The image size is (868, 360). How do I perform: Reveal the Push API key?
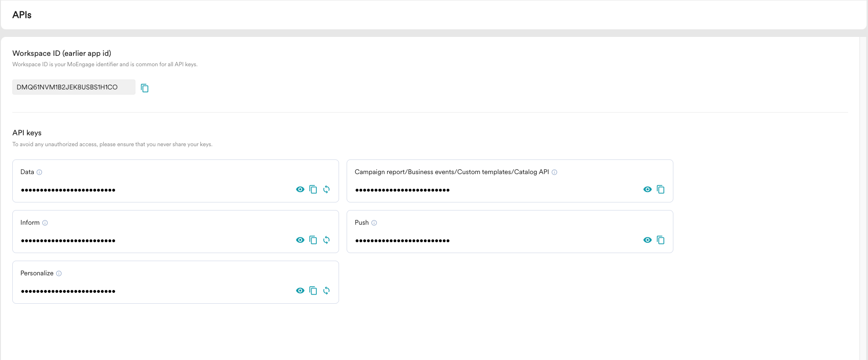point(647,240)
